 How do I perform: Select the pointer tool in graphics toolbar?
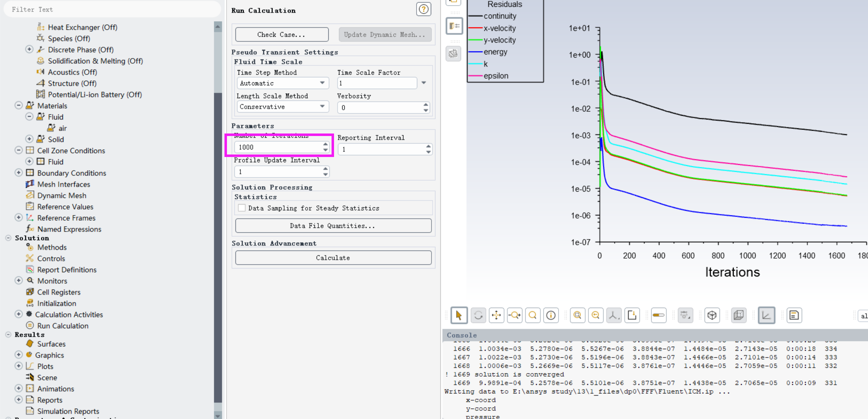click(x=459, y=315)
